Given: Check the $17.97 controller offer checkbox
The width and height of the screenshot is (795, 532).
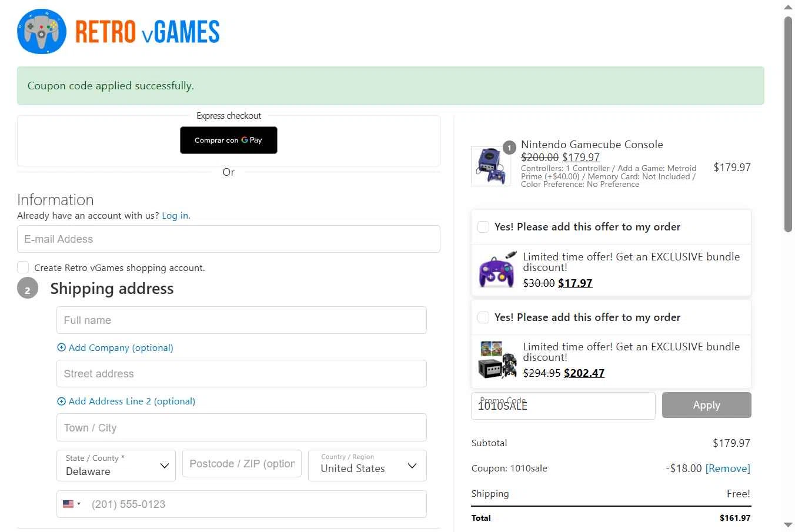Looking at the screenshot, I should [483, 227].
